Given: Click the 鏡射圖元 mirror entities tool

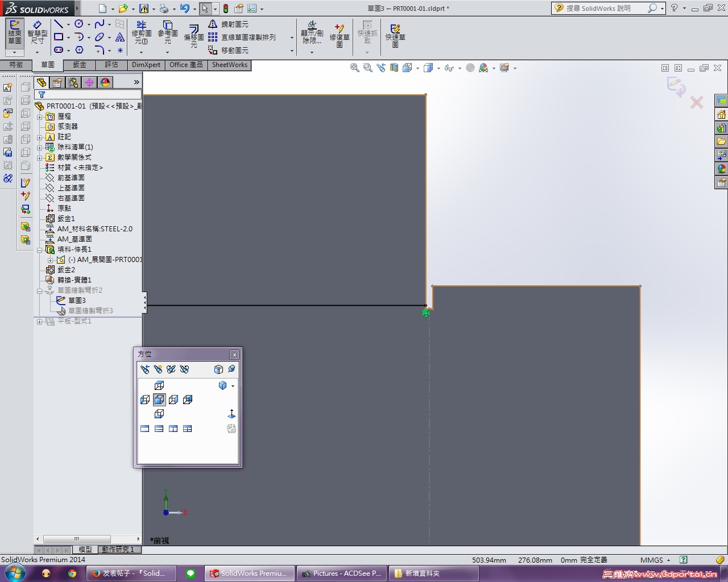Looking at the screenshot, I should (x=228, y=24).
